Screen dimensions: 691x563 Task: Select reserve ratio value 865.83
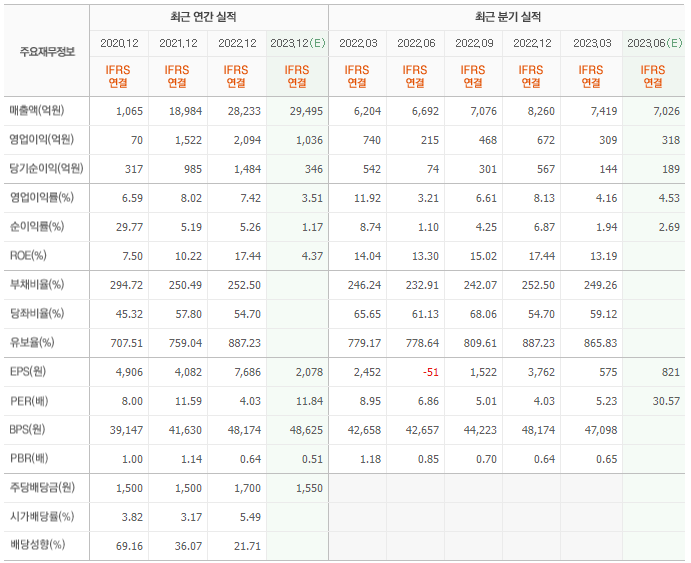tap(600, 343)
